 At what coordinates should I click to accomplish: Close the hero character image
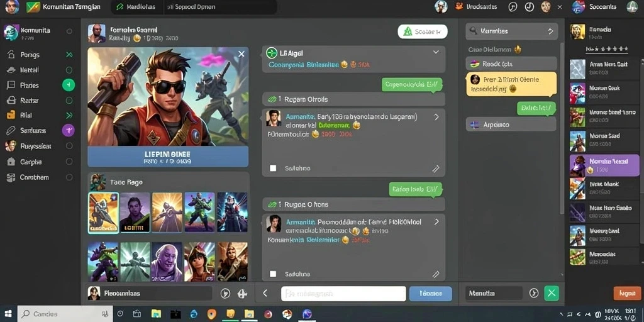pos(241,54)
